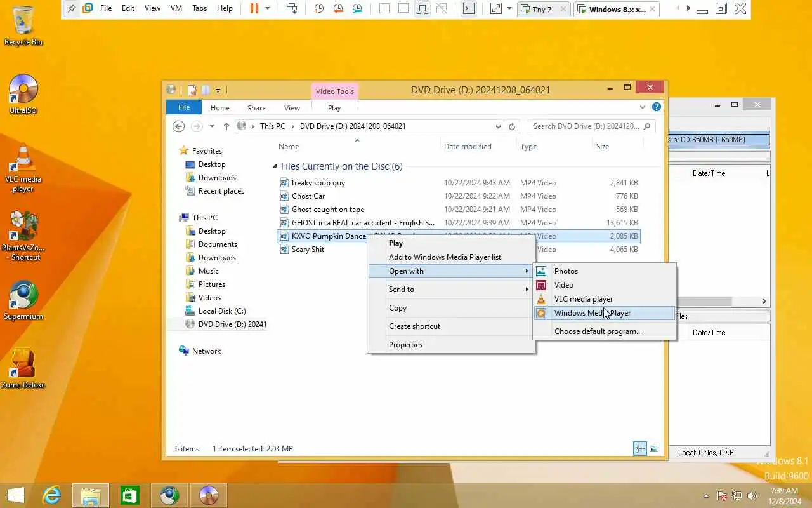Choose Create shortcut in context menu
This screenshot has height=508, width=812.
pos(452,326)
